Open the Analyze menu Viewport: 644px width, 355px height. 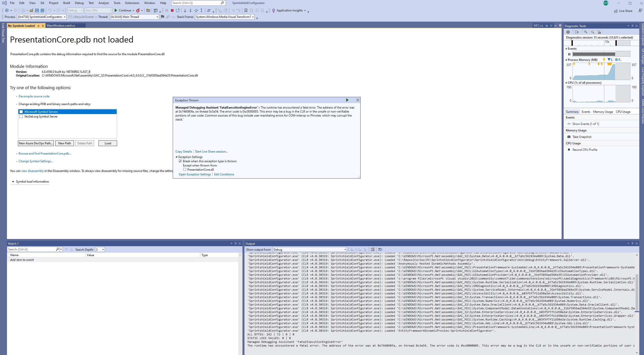click(x=103, y=3)
